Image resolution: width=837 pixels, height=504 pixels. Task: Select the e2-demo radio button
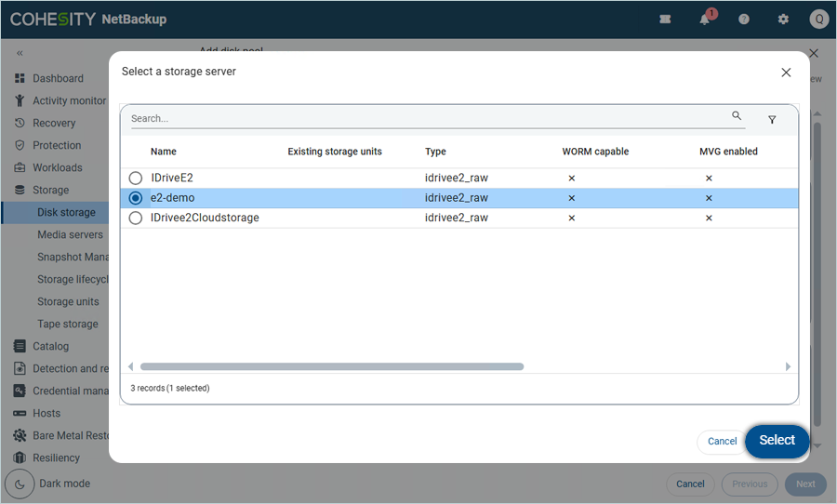click(136, 198)
